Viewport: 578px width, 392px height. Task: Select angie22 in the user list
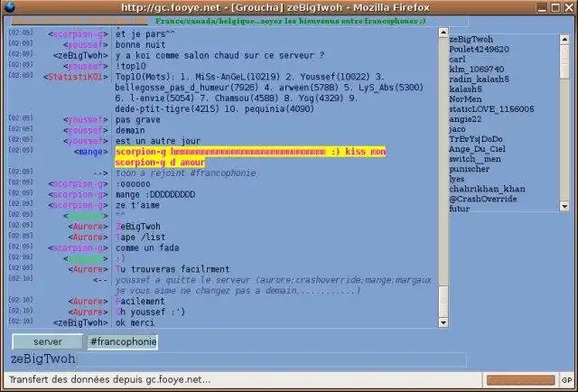(x=465, y=118)
